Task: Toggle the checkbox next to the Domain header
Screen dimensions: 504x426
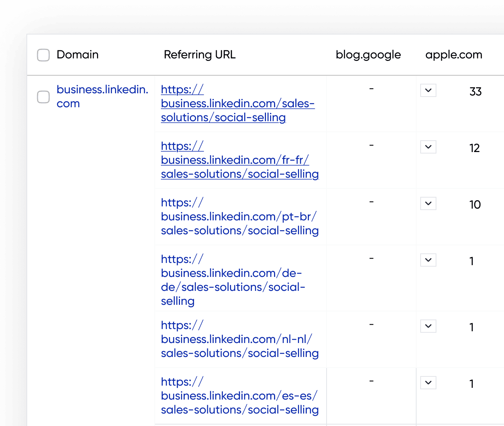Action: click(43, 55)
